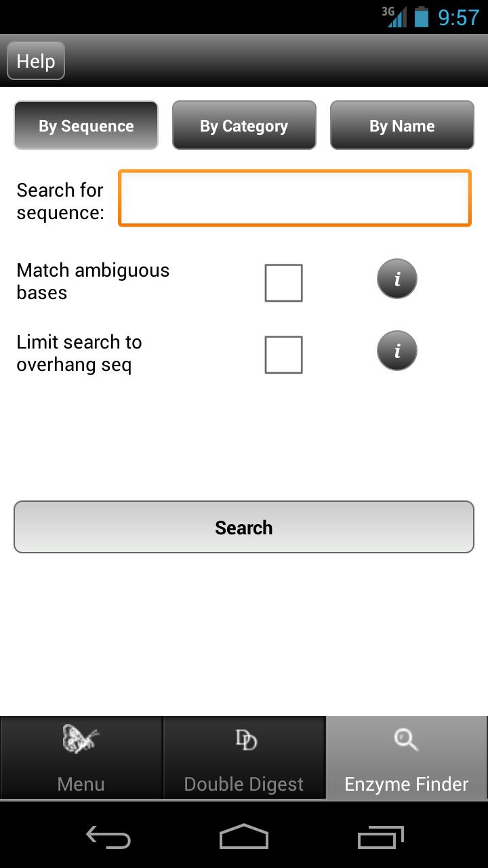Tap the 3G signal strength icon
Viewport: 488px width, 868px height.
pos(395,16)
